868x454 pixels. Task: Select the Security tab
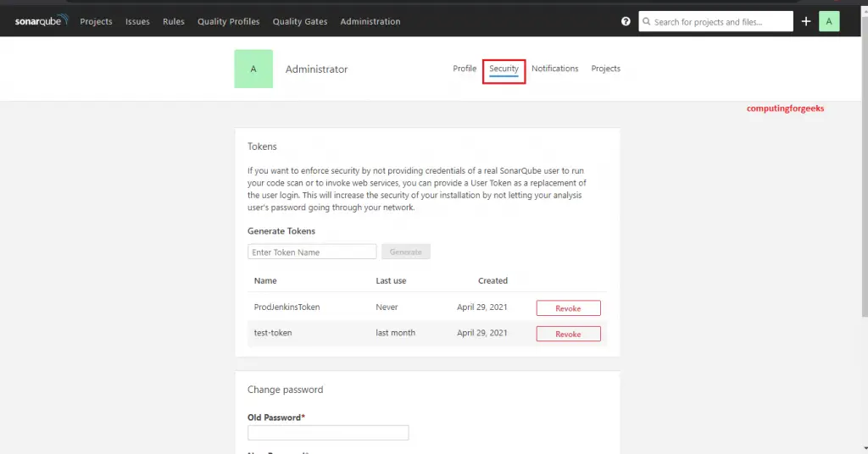pos(504,69)
